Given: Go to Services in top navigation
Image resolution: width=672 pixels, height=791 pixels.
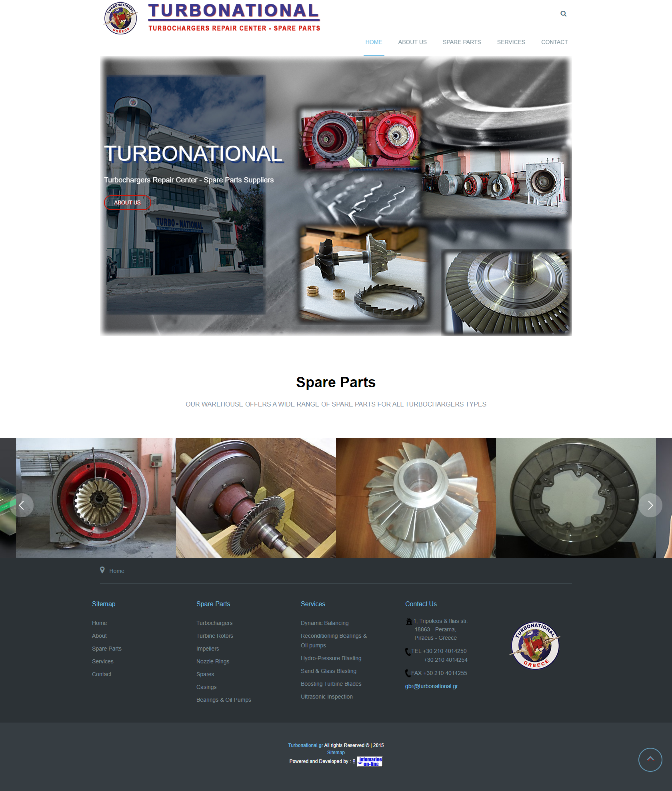Looking at the screenshot, I should coord(511,42).
